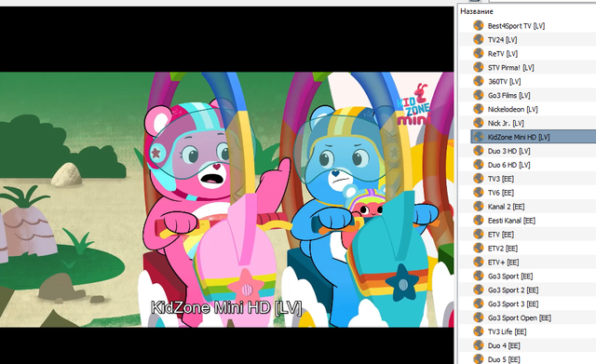Switch to TV24 [LV] channel

[x=502, y=40]
